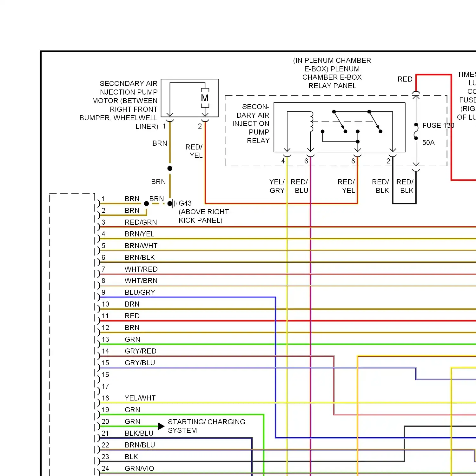Click the G43 ground label
The image size is (476, 476).
click(185, 203)
